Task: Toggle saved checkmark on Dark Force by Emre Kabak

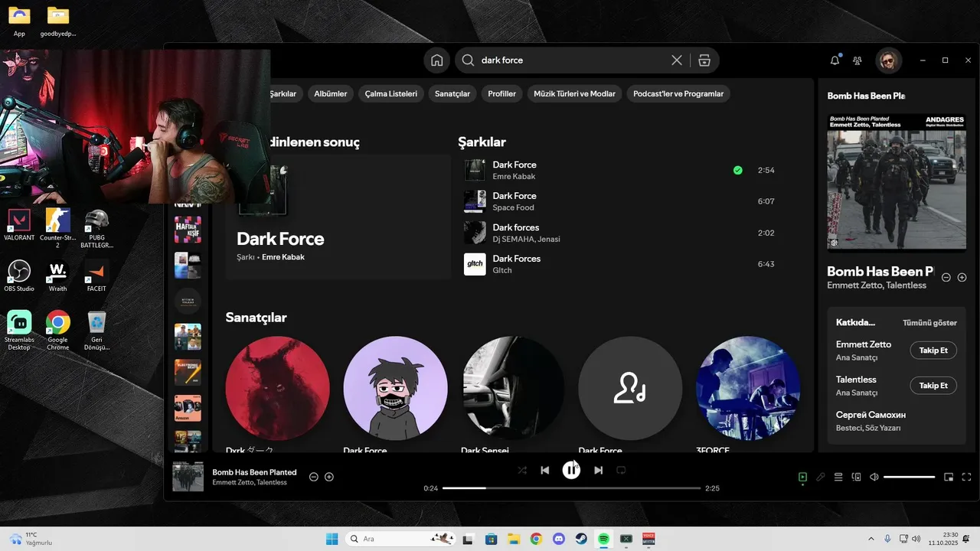Action: pyautogui.click(x=737, y=170)
